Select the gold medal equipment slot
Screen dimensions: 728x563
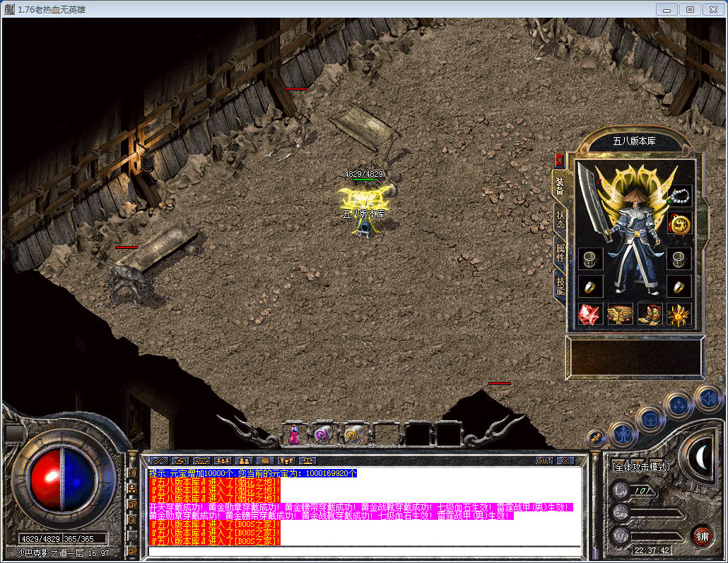(x=679, y=224)
